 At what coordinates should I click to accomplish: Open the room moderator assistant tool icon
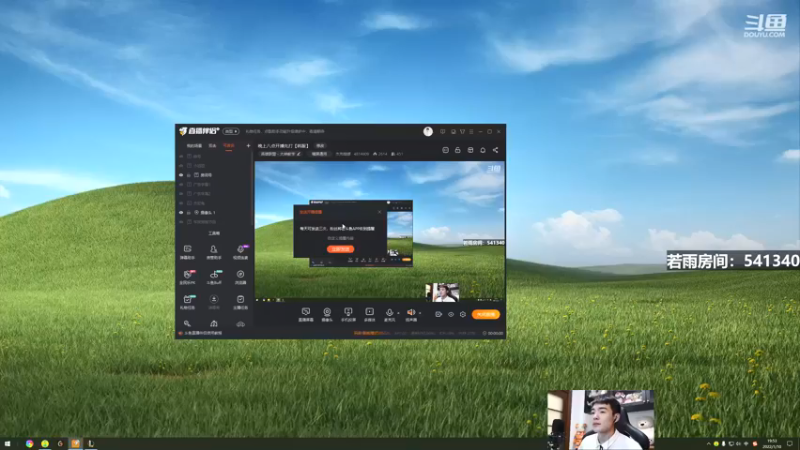click(x=214, y=252)
